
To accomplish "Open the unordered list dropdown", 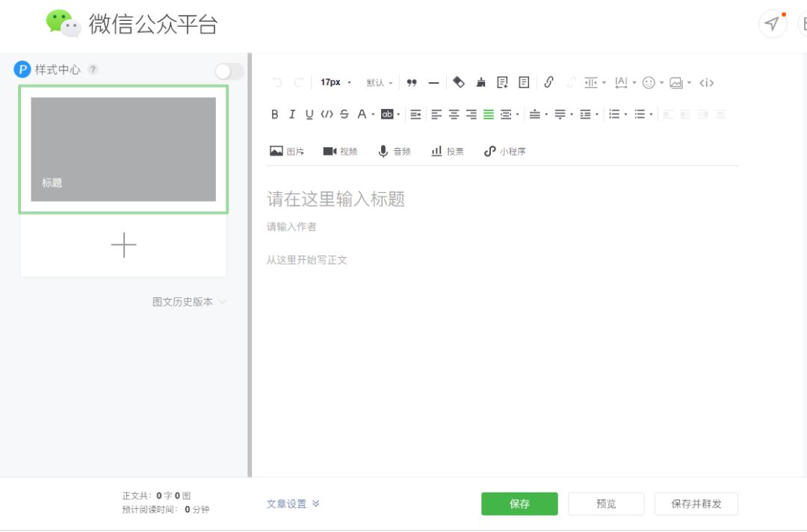I will coord(643,114).
